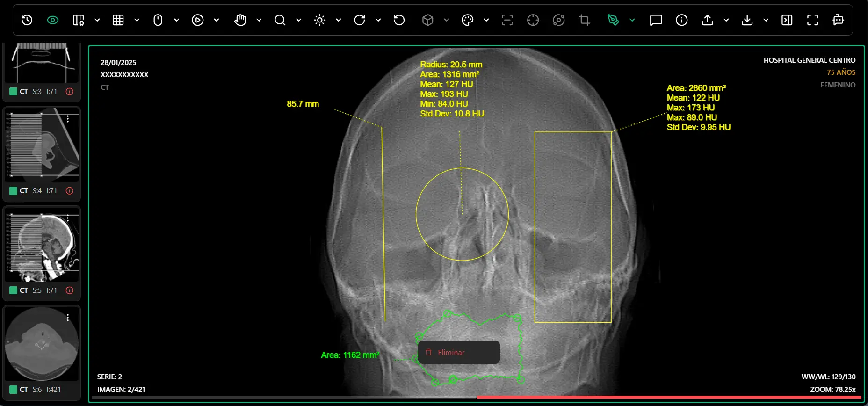Select the brightness window level tool
Viewport: 868px width, 406px height.
320,20
